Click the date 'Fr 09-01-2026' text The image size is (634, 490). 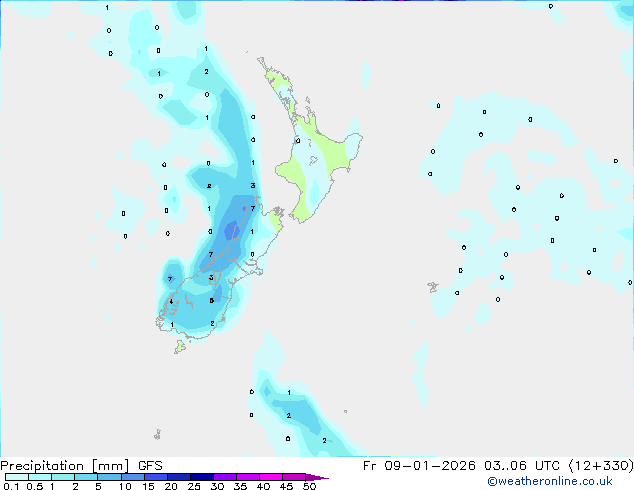[x=419, y=466]
